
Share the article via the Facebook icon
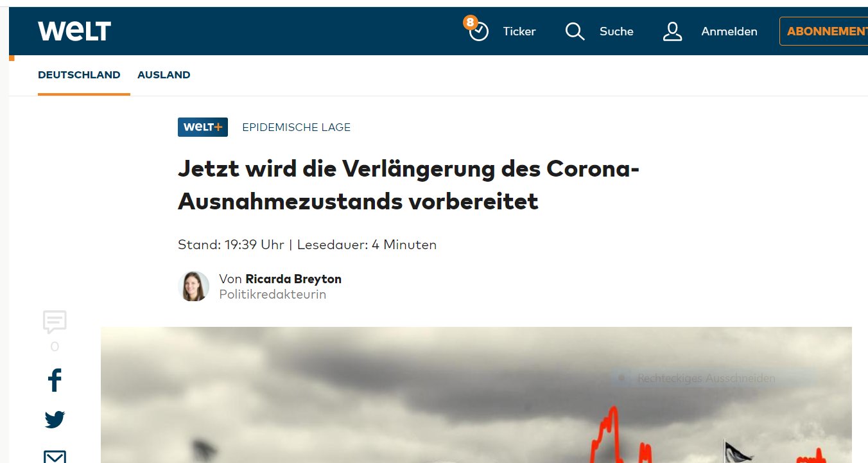point(55,380)
